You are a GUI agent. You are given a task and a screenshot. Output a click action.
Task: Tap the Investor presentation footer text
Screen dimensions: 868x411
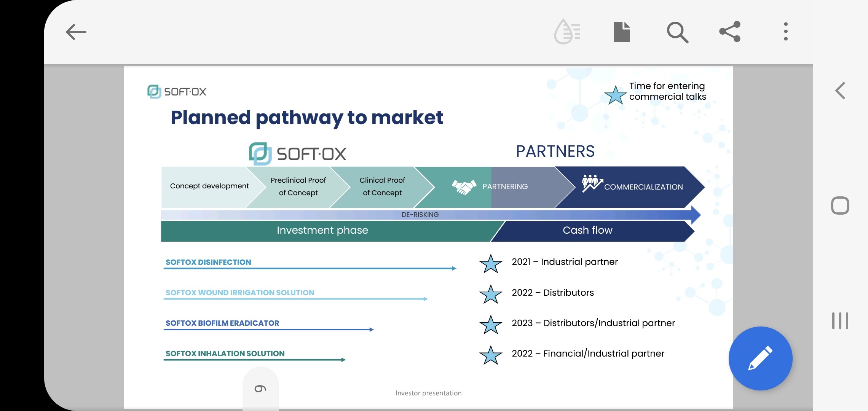[428, 393]
